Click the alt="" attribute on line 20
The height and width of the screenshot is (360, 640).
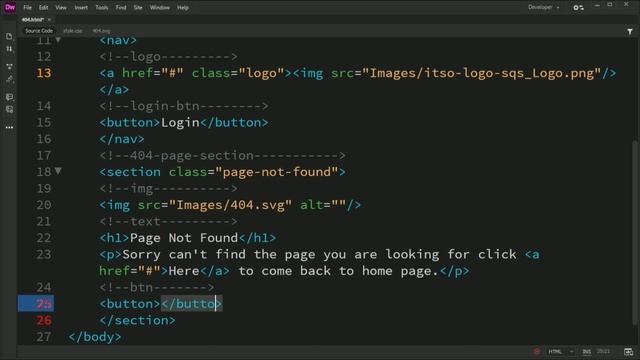(323, 205)
